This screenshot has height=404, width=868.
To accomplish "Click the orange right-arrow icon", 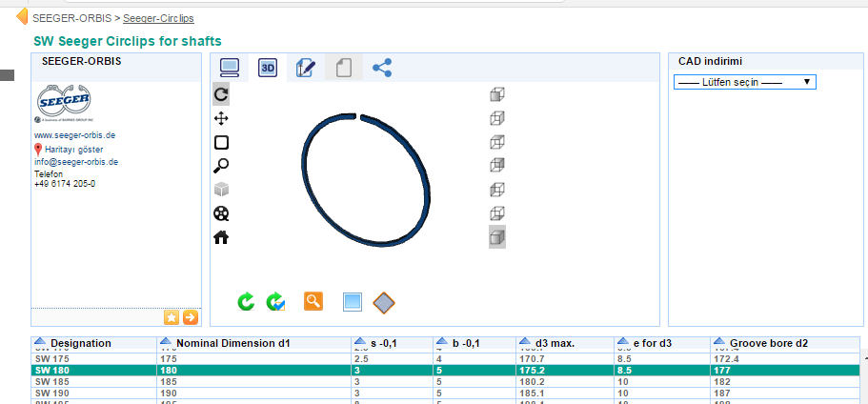I will point(190,317).
